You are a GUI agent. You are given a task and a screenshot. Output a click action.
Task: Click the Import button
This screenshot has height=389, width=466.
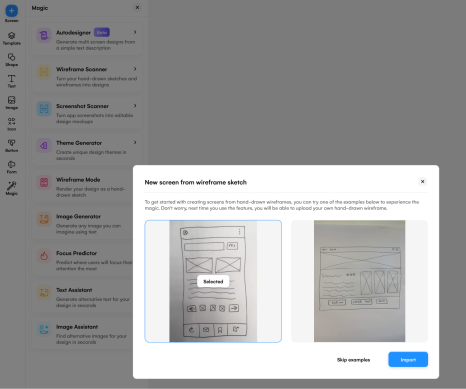click(408, 360)
